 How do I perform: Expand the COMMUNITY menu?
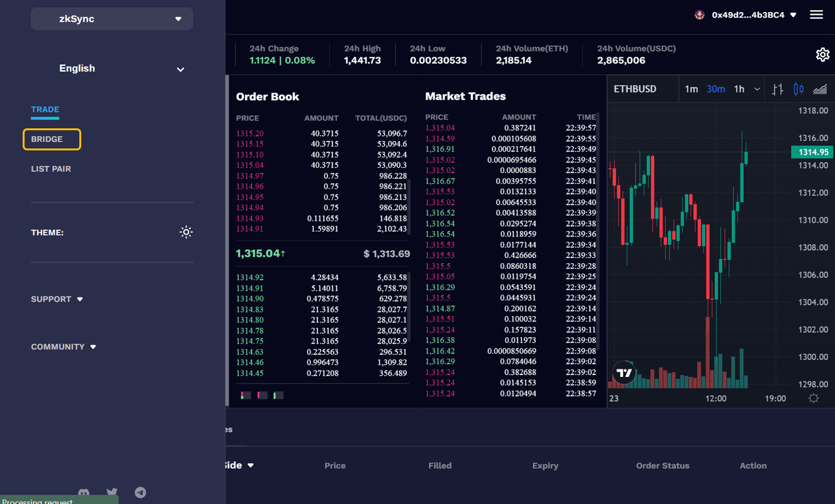pyautogui.click(x=64, y=347)
